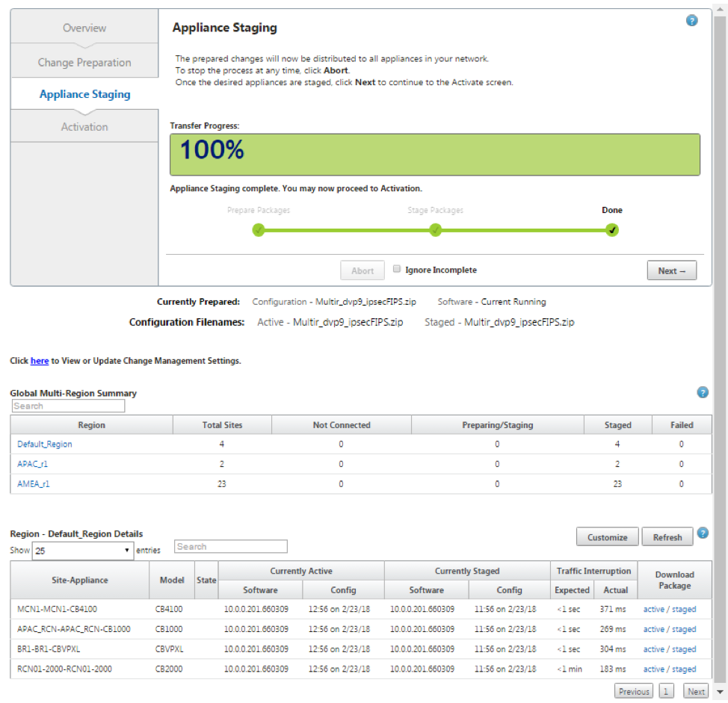Select page 1 in the pagination
728x703 pixels.
pos(666,691)
